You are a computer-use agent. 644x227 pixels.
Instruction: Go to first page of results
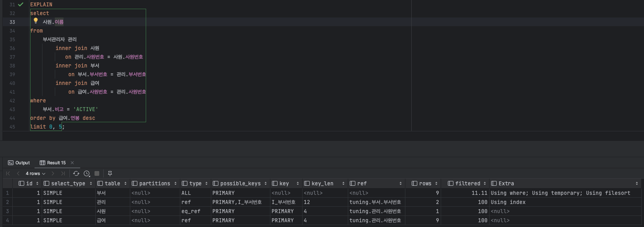coord(8,173)
